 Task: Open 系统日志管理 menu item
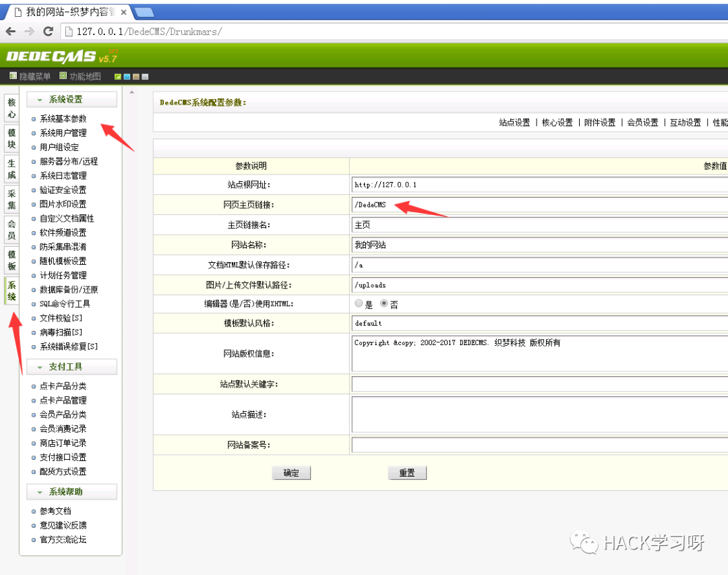(63, 175)
